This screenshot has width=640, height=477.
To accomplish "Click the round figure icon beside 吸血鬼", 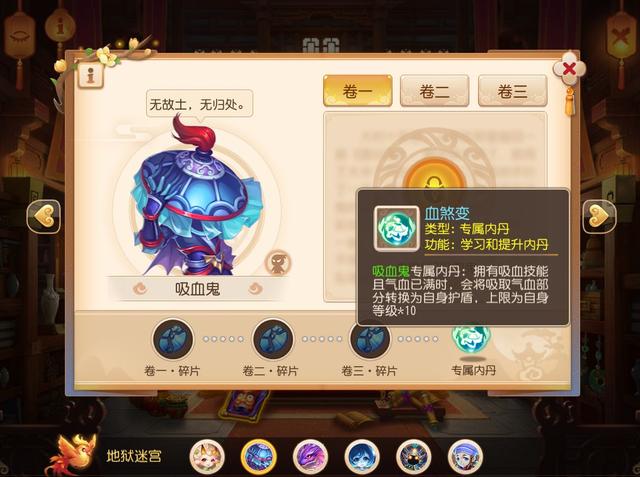I will pos(278,262).
